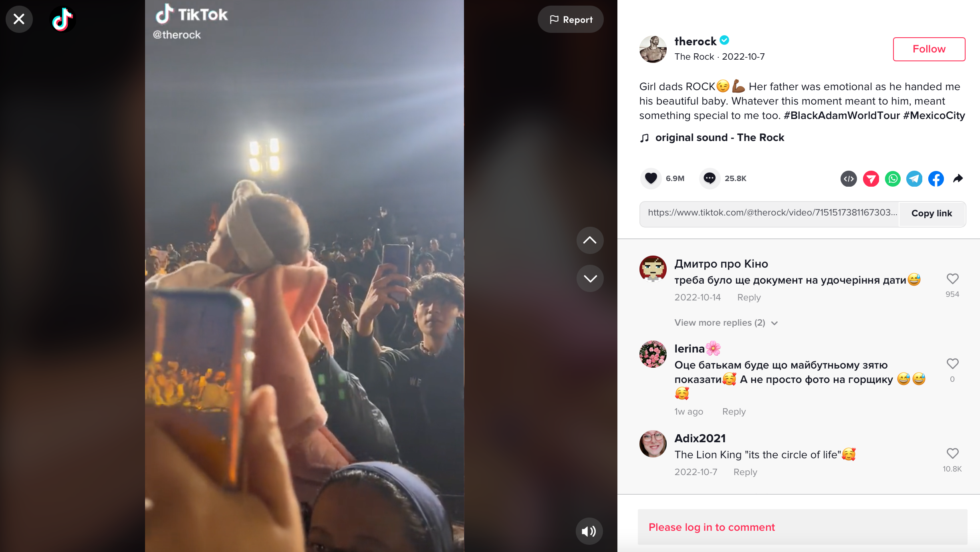
Task: Click the red send-to-friends icon
Action: [871, 179]
